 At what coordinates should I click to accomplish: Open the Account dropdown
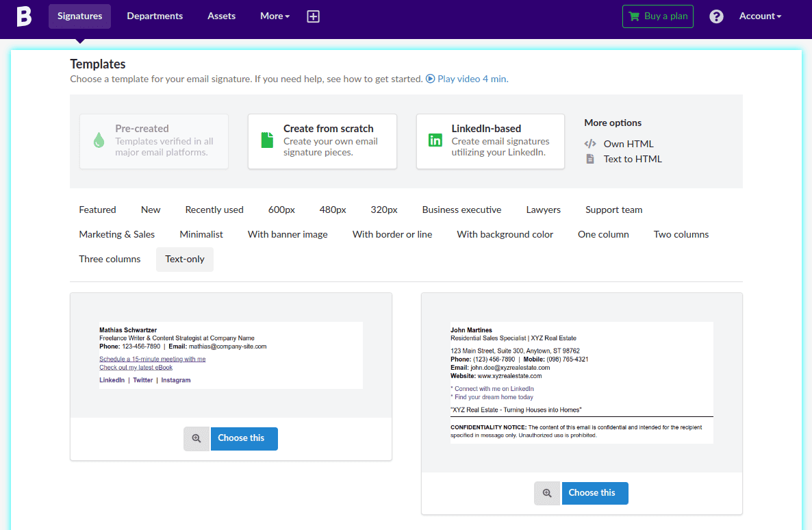click(759, 16)
